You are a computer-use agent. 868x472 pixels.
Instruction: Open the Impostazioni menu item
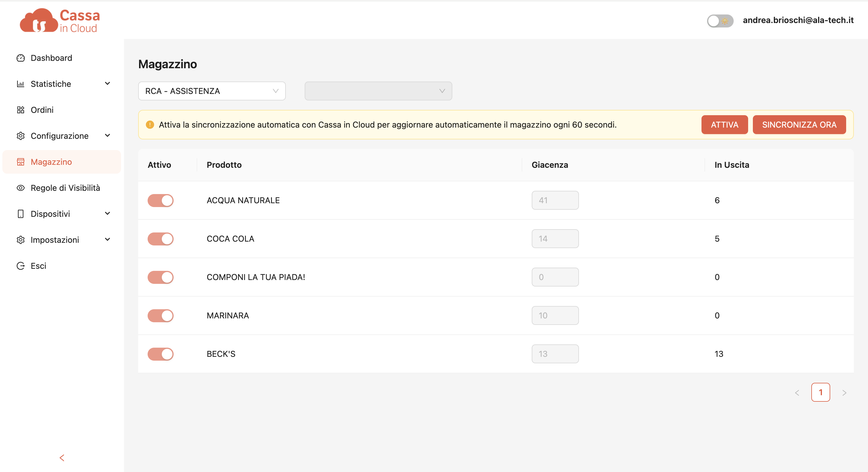click(x=55, y=240)
